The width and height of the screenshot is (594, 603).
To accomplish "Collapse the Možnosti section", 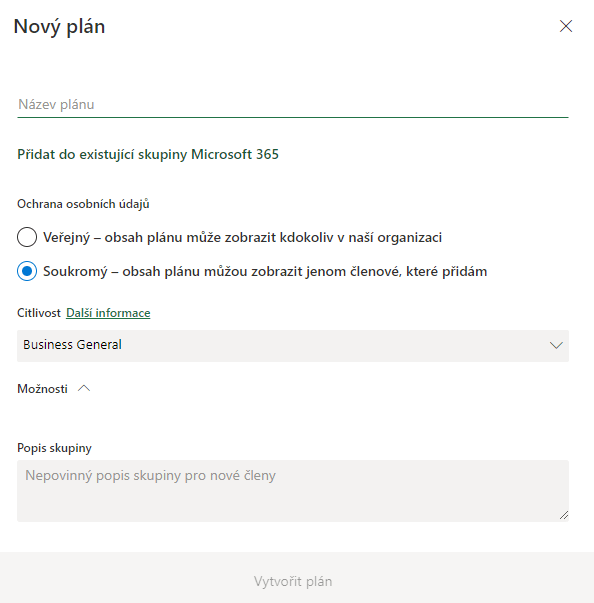I will [x=54, y=389].
